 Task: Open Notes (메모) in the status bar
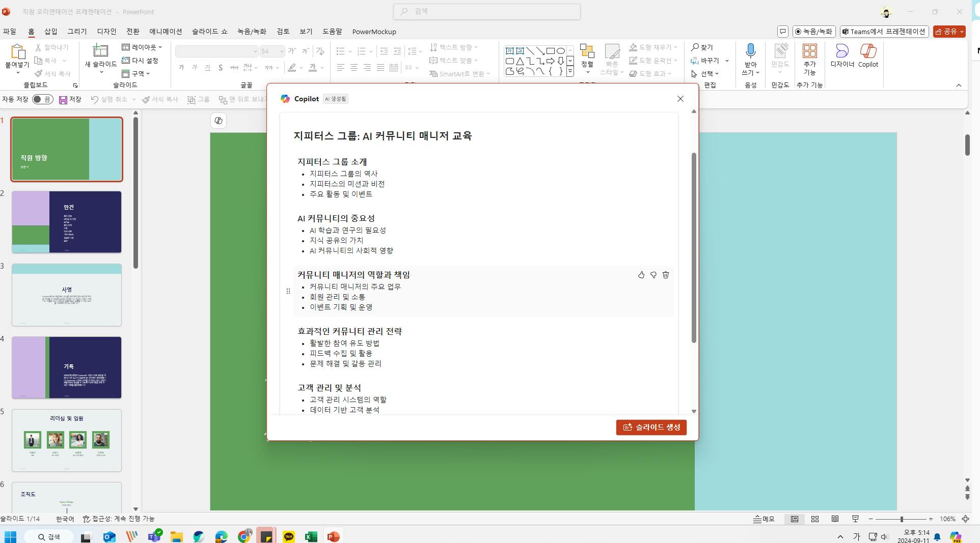tap(764, 519)
